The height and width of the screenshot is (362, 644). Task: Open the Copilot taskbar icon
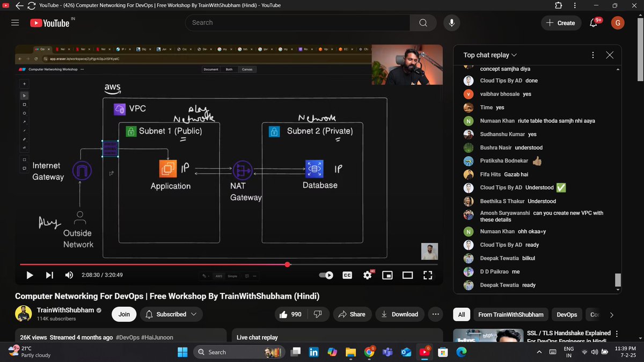pos(332,352)
